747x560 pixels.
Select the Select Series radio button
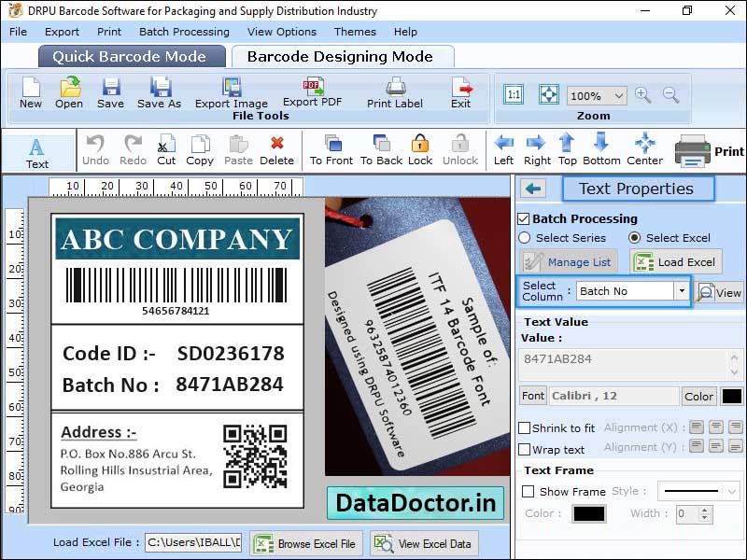tap(525, 238)
